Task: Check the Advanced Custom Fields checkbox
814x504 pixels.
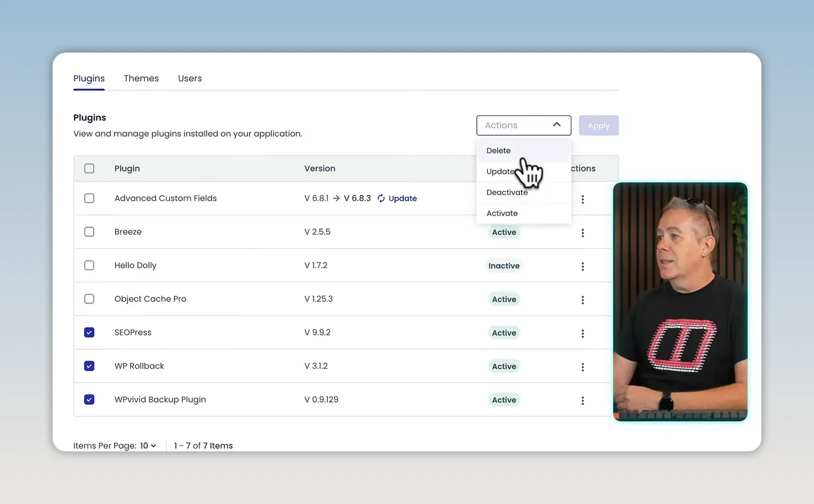Action: click(89, 198)
